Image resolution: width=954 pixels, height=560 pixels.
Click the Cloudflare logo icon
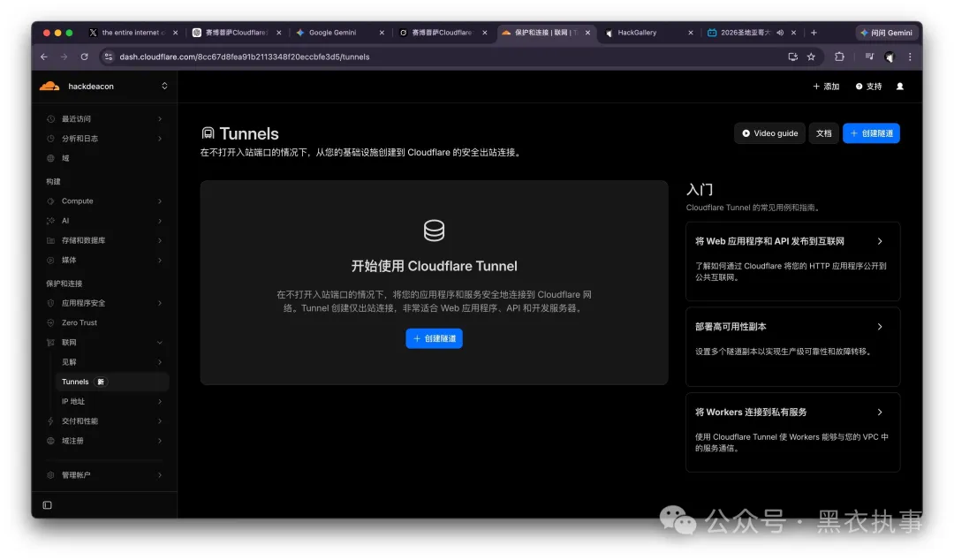(x=49, y=86)
